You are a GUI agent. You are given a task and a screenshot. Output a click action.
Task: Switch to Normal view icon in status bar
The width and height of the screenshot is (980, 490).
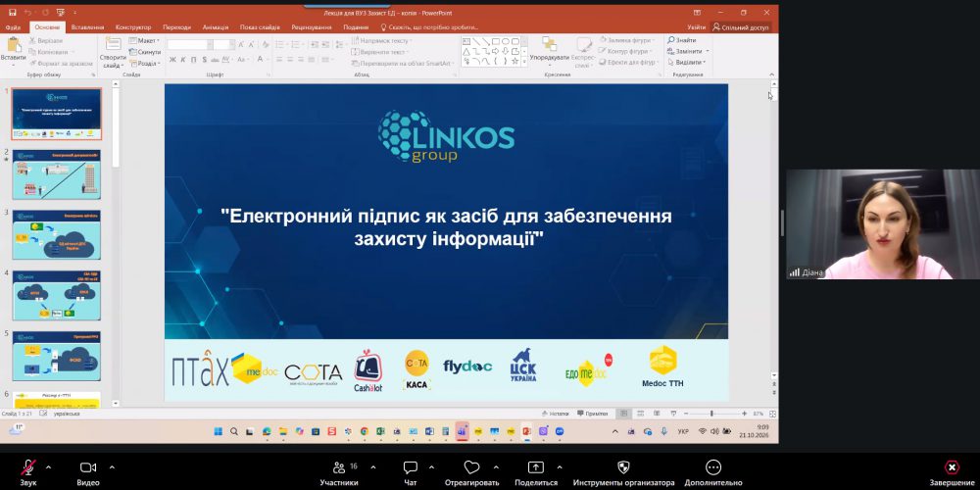(623, 414)
